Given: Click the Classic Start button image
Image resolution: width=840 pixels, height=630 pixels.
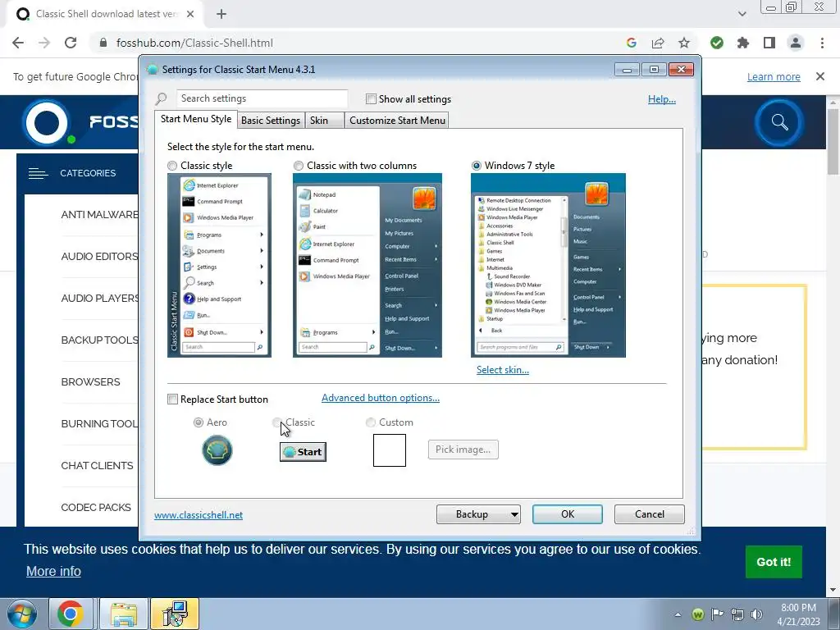Looking at the screenshot, I should [303, 452].
